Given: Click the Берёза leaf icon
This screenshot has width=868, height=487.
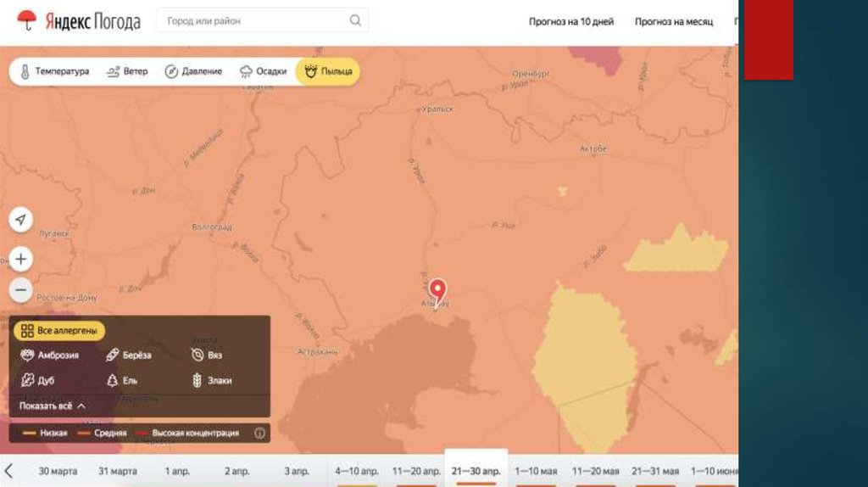Looking at the screenshot, I should click(113, 355).
